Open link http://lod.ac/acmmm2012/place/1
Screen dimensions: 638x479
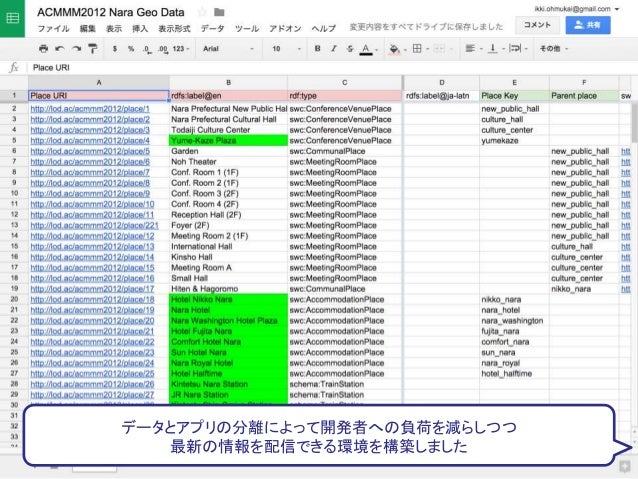tap(90, 108)
